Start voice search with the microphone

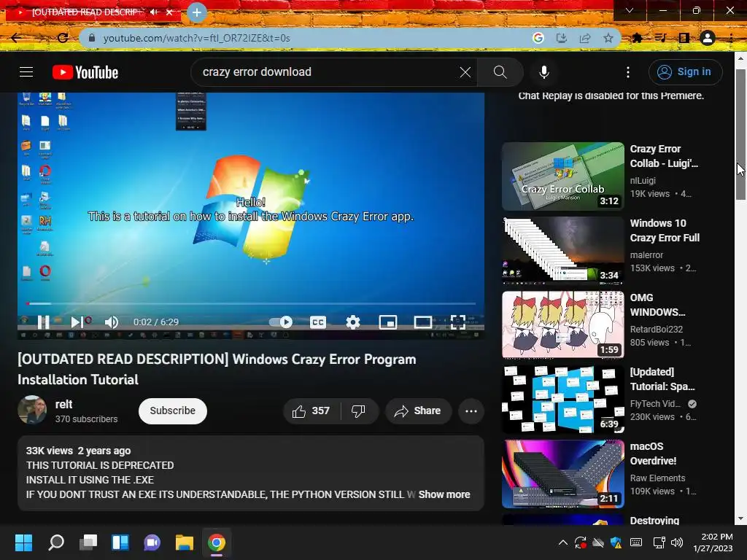[x=543, y=72]
